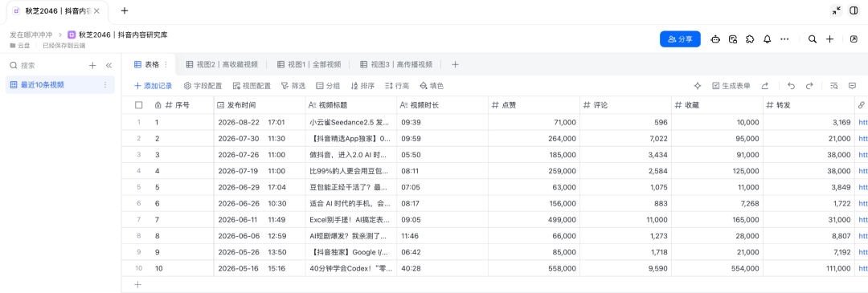Open the 表格 tab options dots
Screen dimensions: 868x293
point(166,65)
